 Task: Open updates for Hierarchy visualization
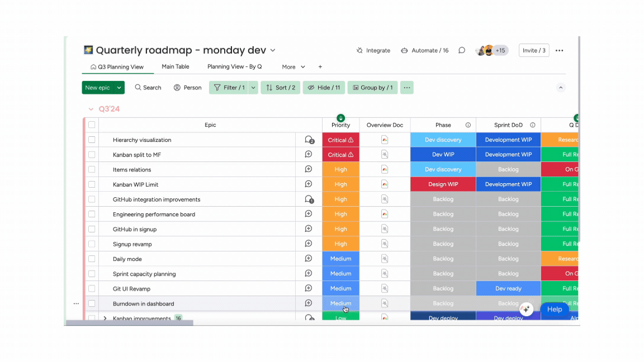pyautogui.click(x=309, y=140)
